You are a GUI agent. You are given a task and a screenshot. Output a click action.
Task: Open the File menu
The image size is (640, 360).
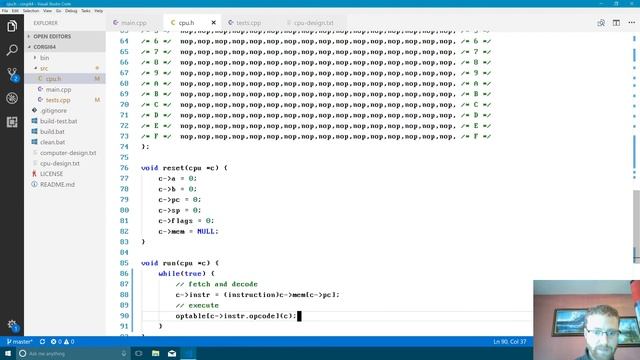pos(5,11)
